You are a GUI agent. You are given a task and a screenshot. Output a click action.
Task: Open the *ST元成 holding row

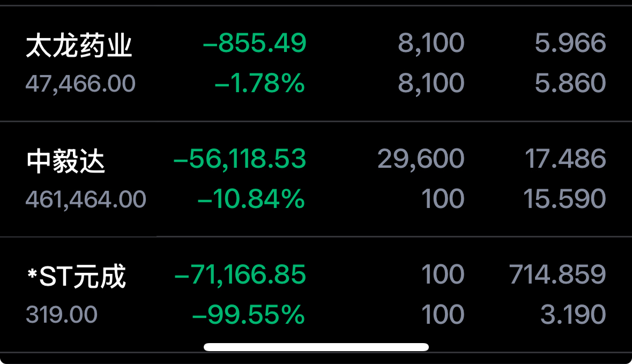316,294
